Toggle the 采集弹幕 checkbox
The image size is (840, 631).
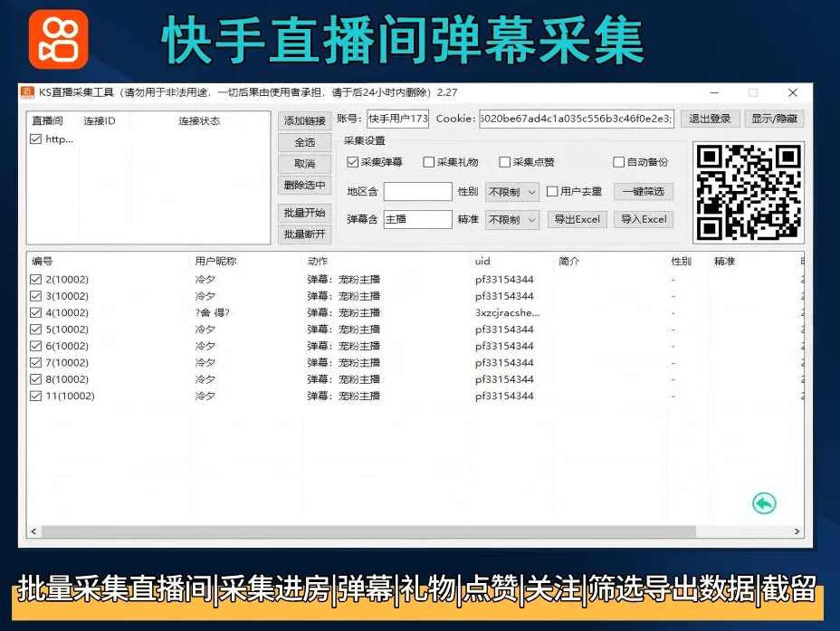click(352, 162)
